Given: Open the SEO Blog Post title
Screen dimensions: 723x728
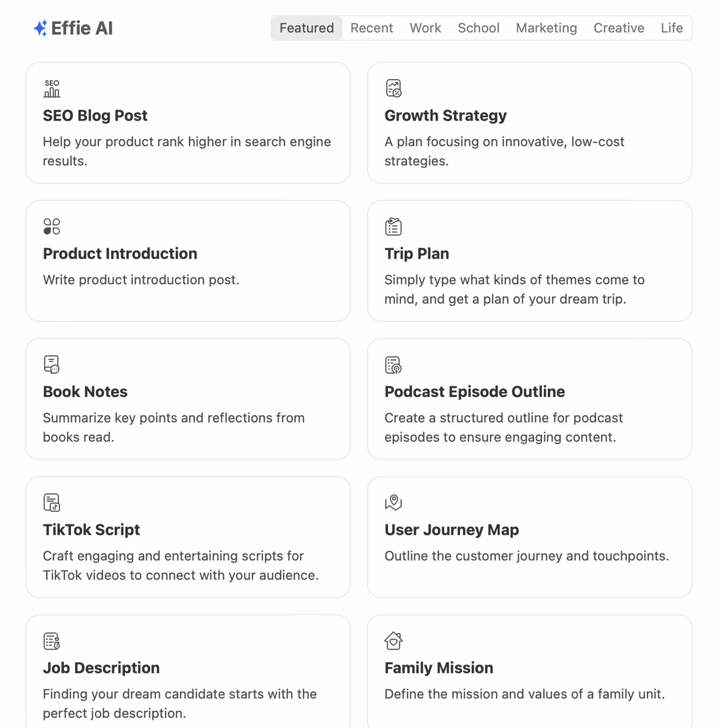Looking at the screenshot, I should [x=95, y=115].
